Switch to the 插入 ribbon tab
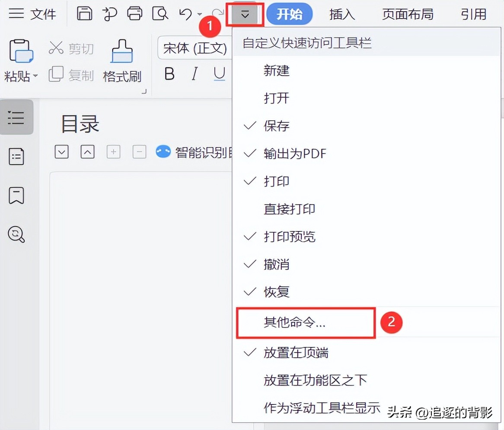504x430 pixels. 341,14
